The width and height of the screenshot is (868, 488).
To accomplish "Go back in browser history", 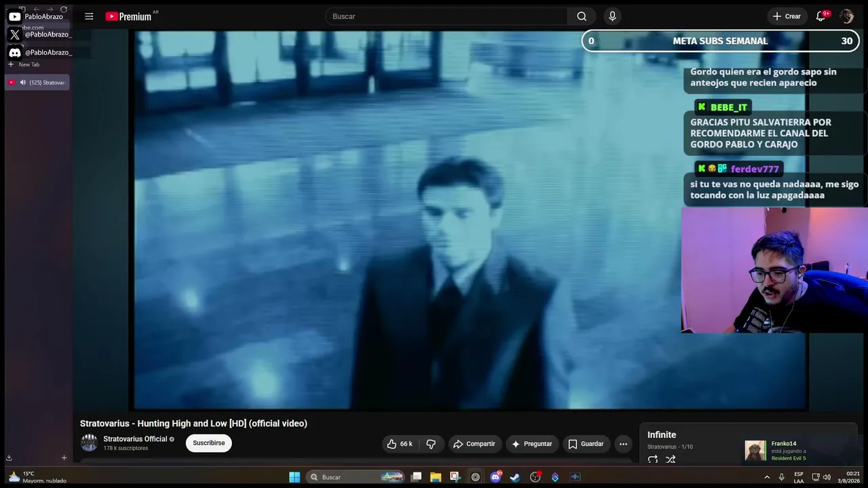I will (x=36, y=9).
